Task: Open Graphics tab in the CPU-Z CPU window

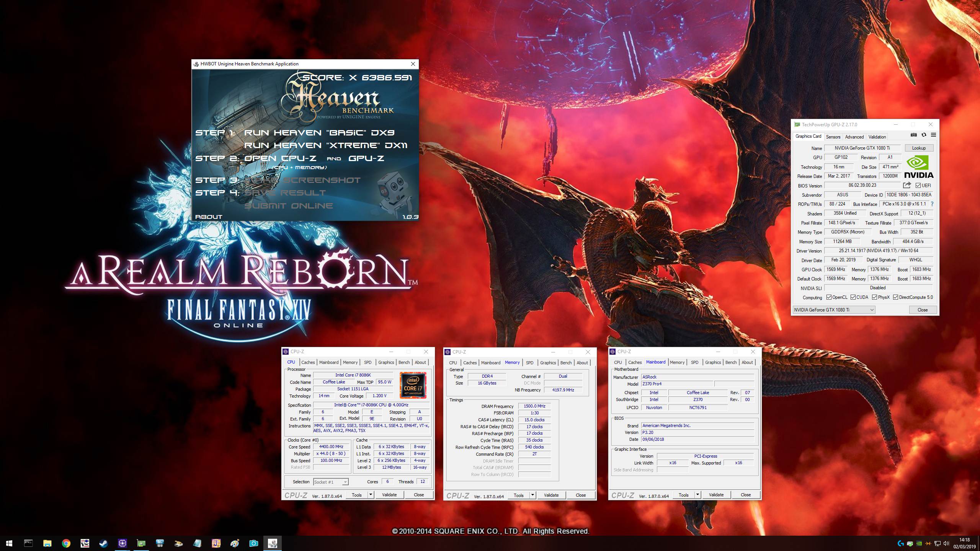Action: [x=386, y=362]
